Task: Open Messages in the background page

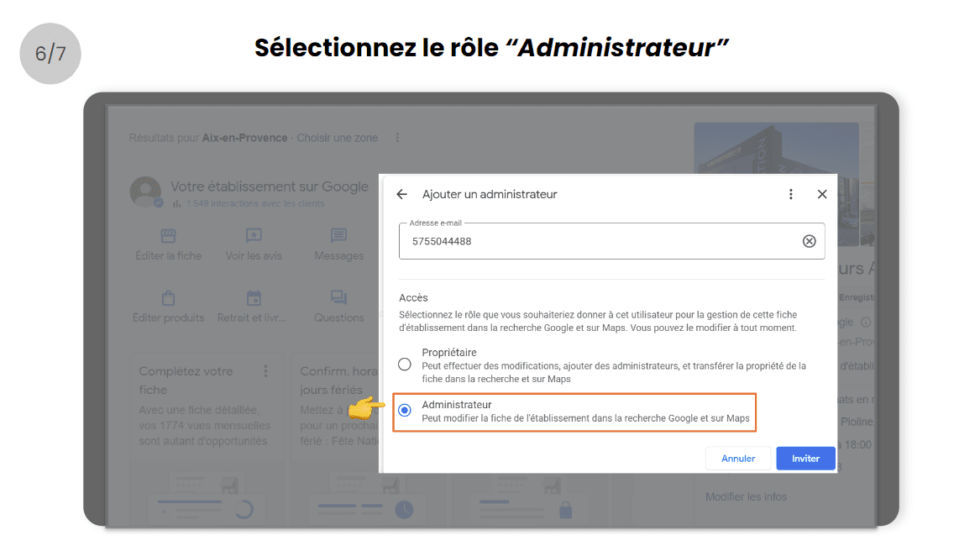Action: pyautogui.click(x=338, y=244)
